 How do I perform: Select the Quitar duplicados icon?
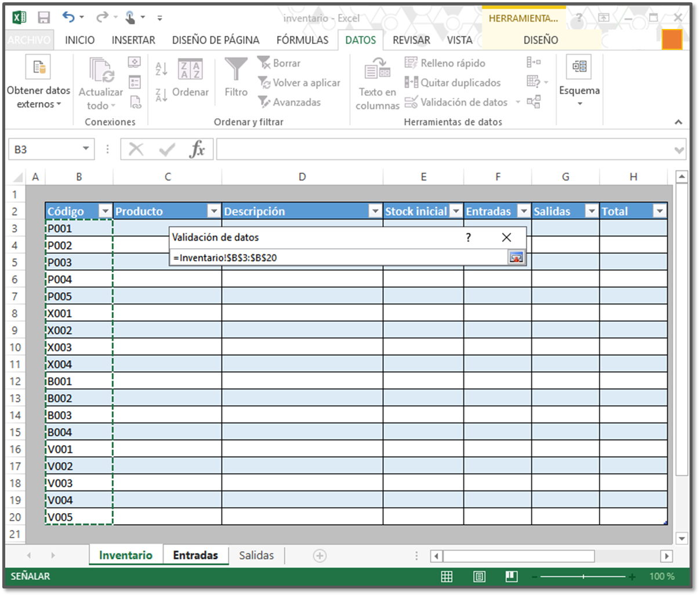tap(412, 82)
